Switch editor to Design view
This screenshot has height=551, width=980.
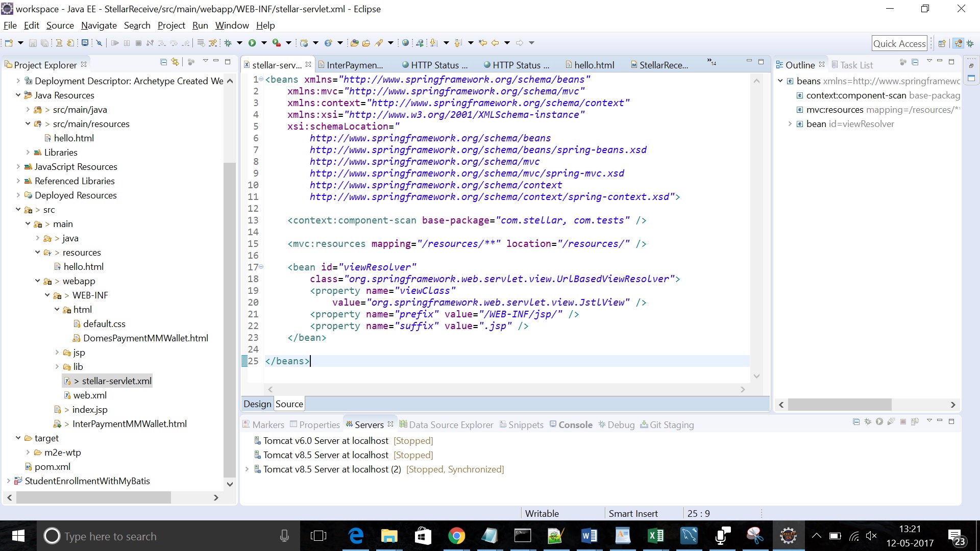[257, 404]
